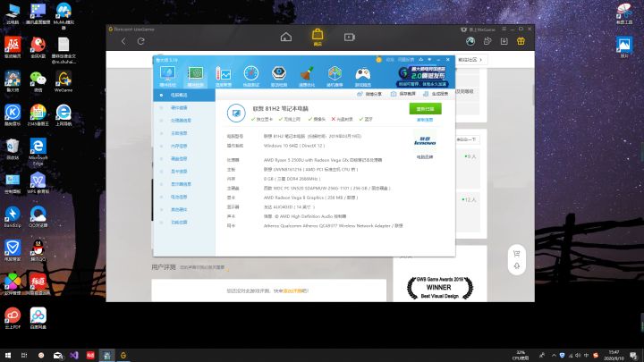This screenshot has width=644, height=362.
Task: Open Task View on the taskbar
Action: tap(24, 356)
